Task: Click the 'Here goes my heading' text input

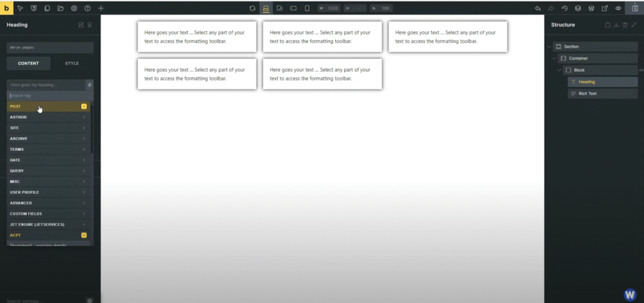Action: pos(47,85)
